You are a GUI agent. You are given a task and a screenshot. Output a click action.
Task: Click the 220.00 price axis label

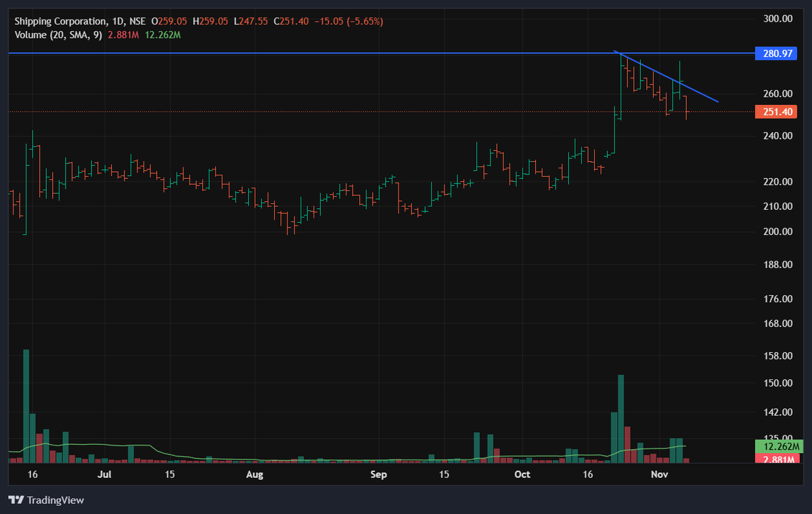click(x=777, y=181)
